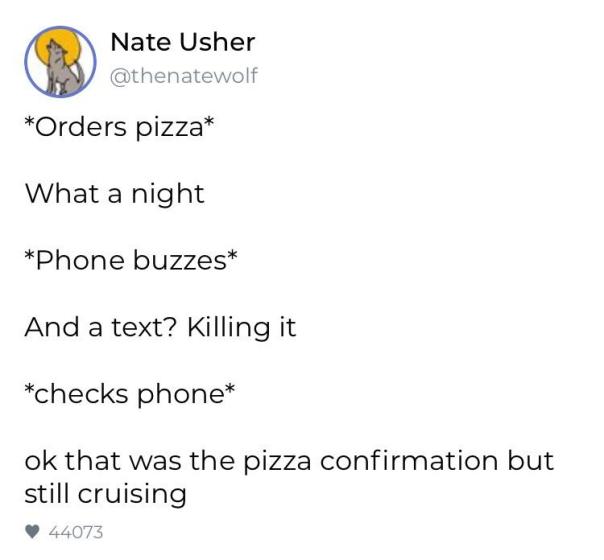Click the "still cruising" line

tap(105, 494)
